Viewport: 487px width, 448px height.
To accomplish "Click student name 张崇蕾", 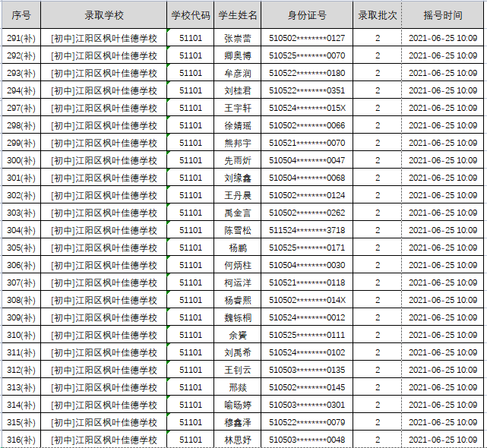I will 238,38.
